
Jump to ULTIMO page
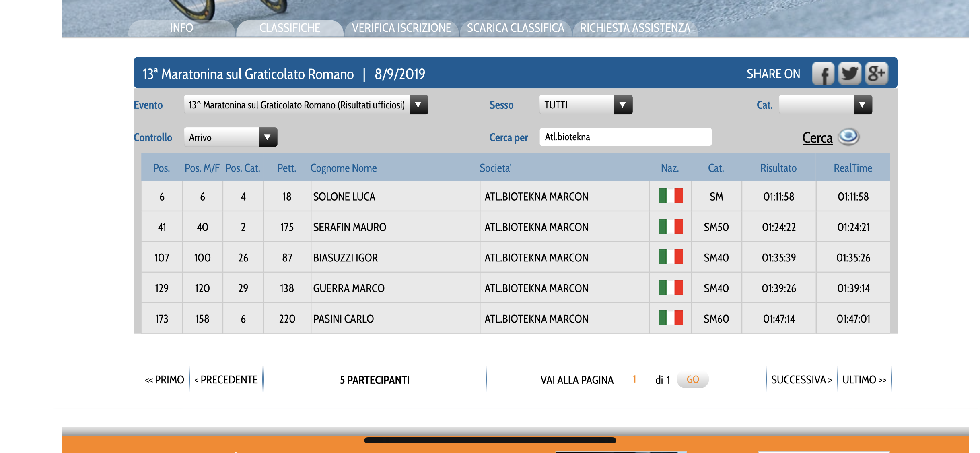pyautogui.click(x=864, y=380)
